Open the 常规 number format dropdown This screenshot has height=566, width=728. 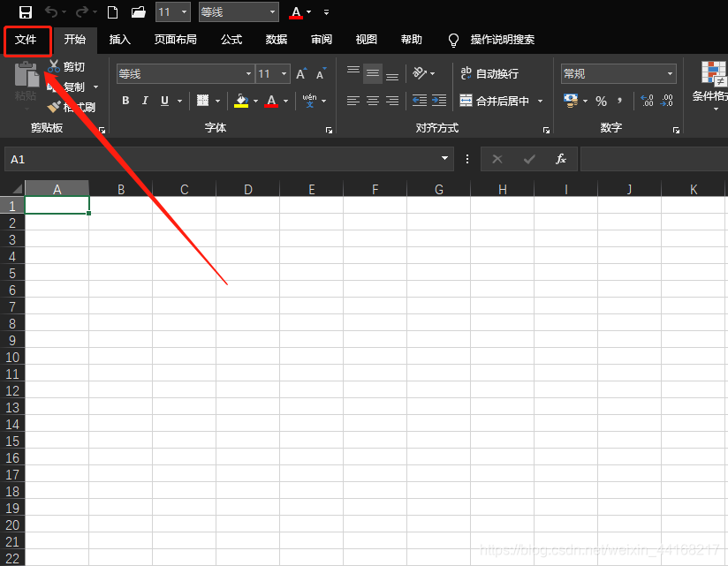click(x=670, y=74)
